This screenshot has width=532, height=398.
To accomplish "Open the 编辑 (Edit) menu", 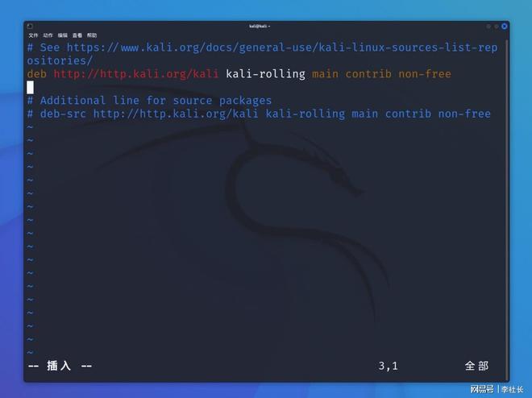I will (62, 35).
